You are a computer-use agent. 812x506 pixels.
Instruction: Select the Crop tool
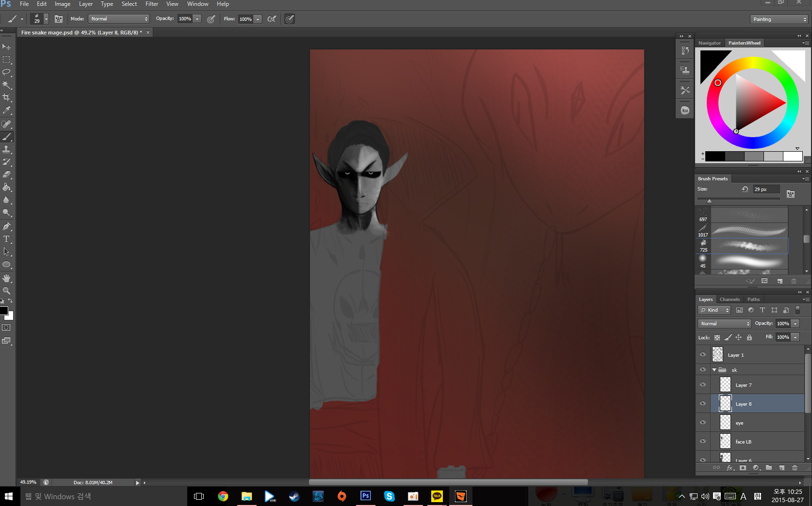point(6,97)
